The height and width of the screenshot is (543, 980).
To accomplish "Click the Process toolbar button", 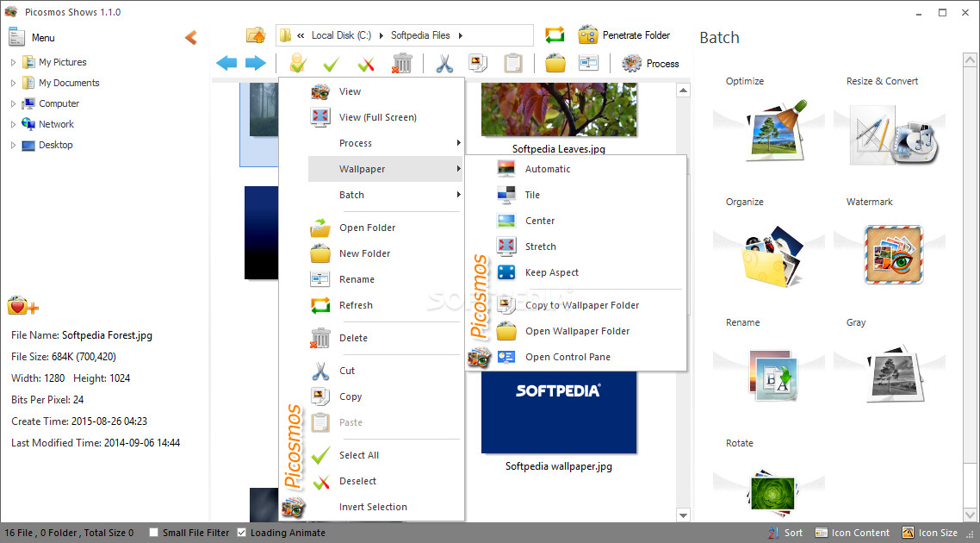I will coord(651,64).
